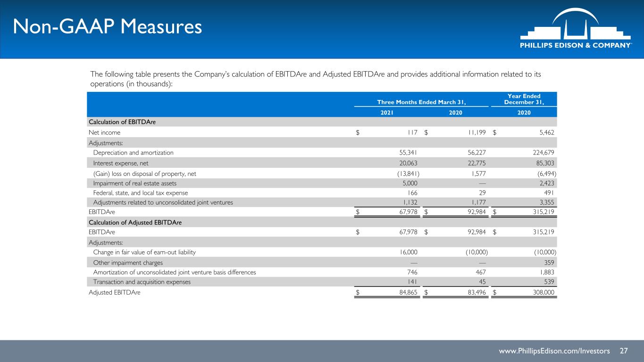The image size is (644, 362).
Task: Select the Depreciation and amortization row
Action: (323, 153)
